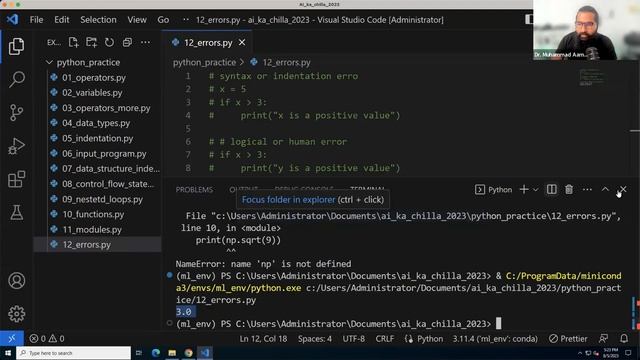640x360 pixels.
Task: Click Windows Start button
Action: point(8,353)
